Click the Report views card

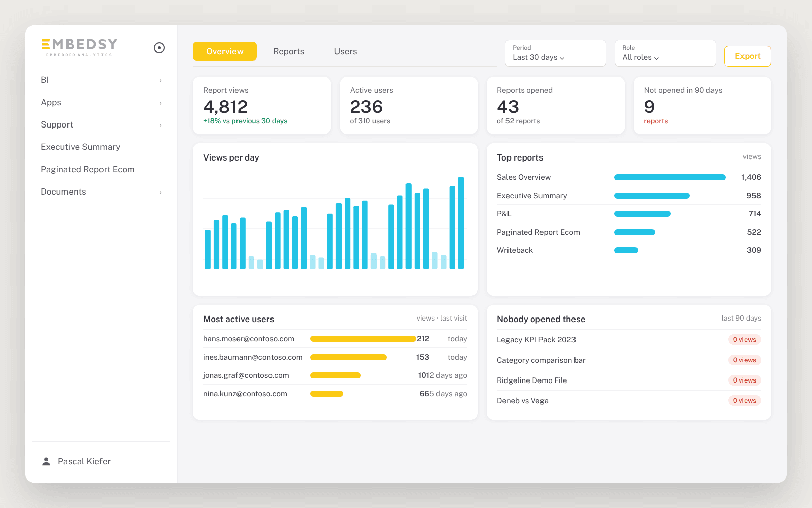coord(262,106)
